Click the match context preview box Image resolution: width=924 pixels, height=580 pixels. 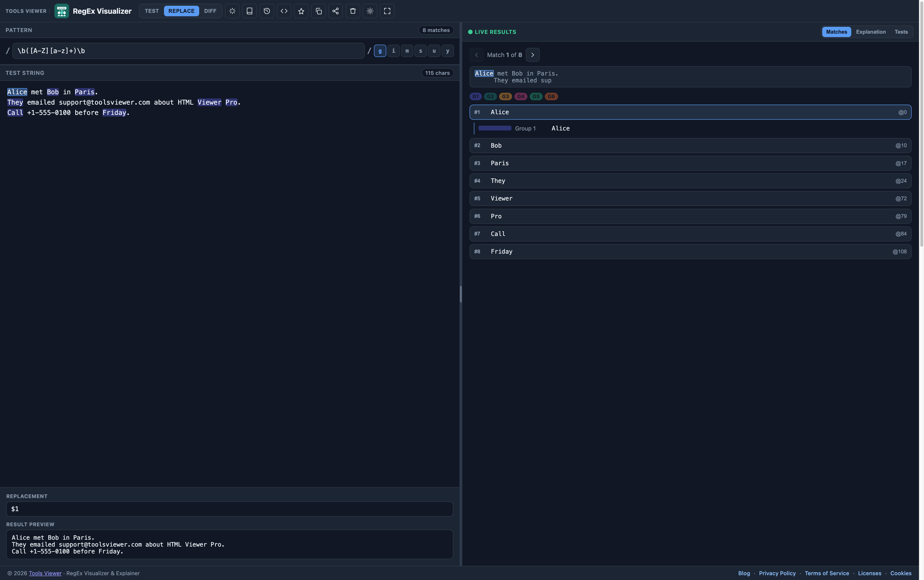[691, 77]
